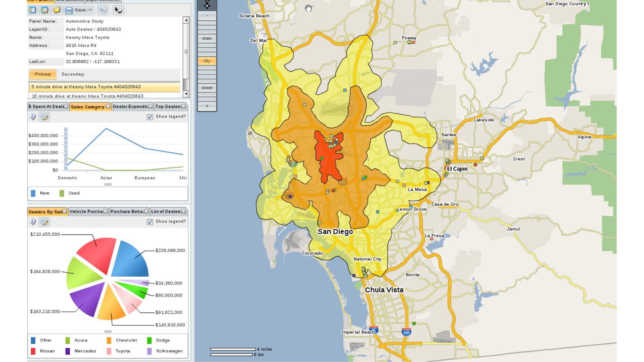Image resolution: width=644 pixels, height=362 pixels.
Task: Click the map pan compass control
Action: point(207,5)
